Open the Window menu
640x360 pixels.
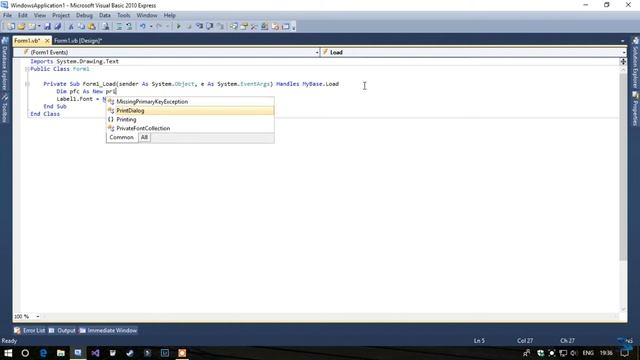click(147, 15)
